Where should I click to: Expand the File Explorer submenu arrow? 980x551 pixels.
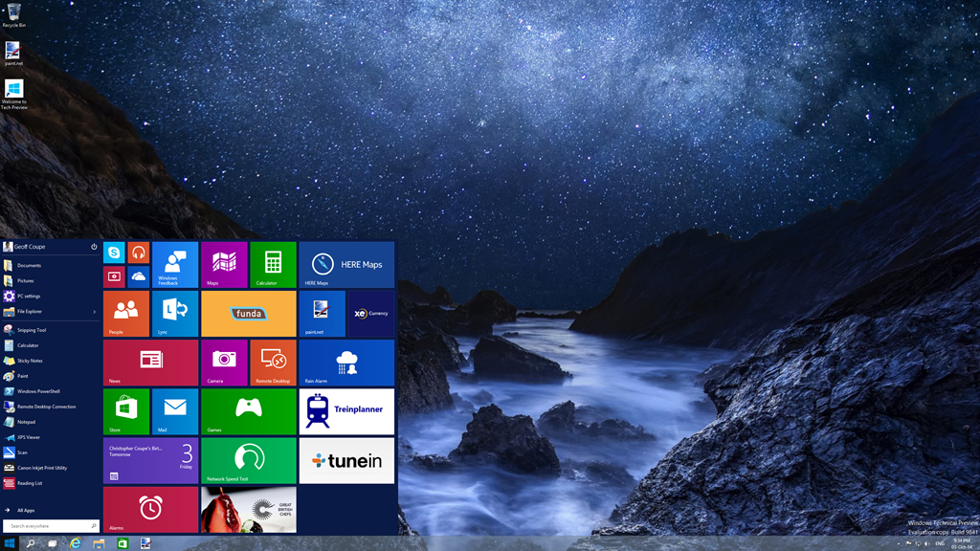pos(94,311)
